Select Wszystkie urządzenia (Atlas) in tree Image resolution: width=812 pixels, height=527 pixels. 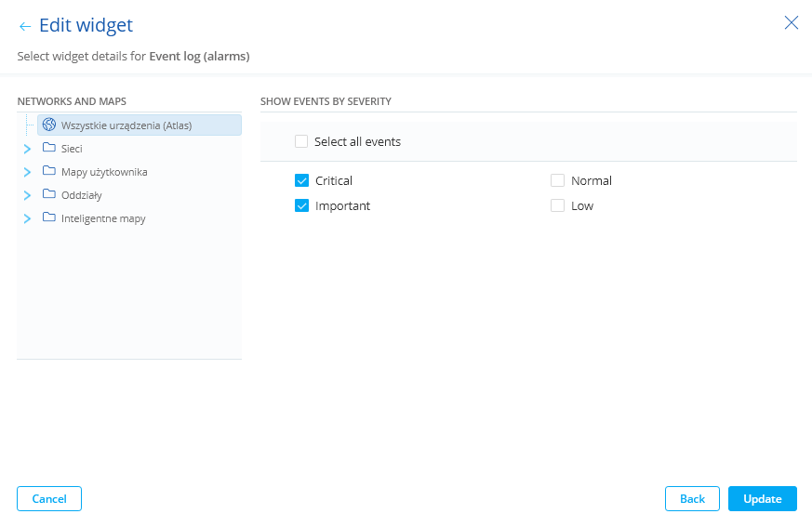[x=126, y=125]
